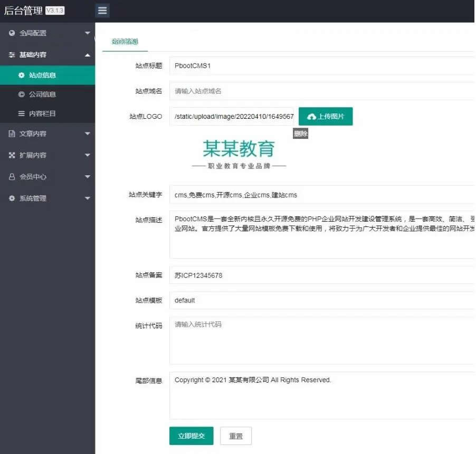Click the 尾部信息 textarea
Viewport: 476px width, 454px height.
coord(322,396)
